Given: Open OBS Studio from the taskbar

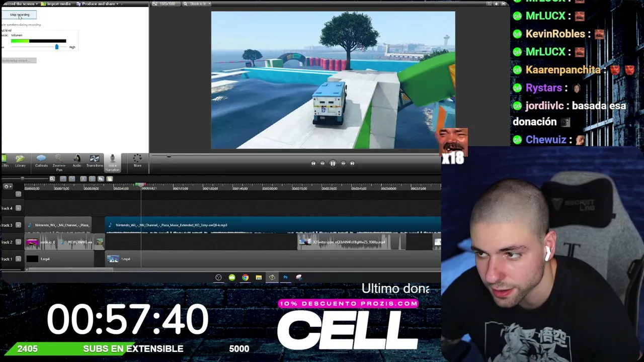Looking at the screenshot, I should pos(218,278).
